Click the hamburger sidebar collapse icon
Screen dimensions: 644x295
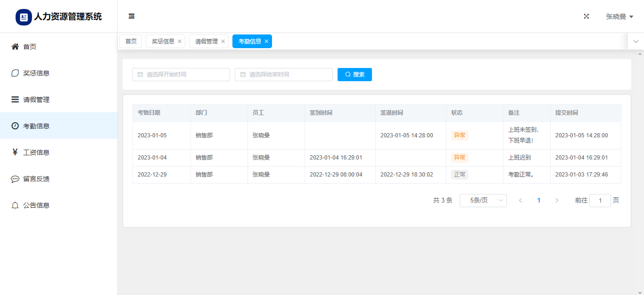coord(132,16)
